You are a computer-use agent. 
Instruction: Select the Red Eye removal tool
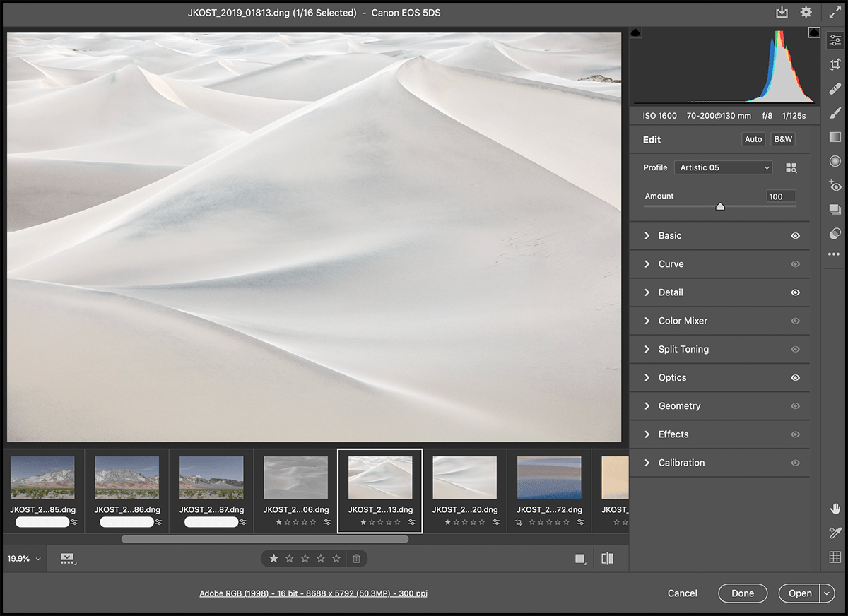pyautogui.click(x=835, y=186)
